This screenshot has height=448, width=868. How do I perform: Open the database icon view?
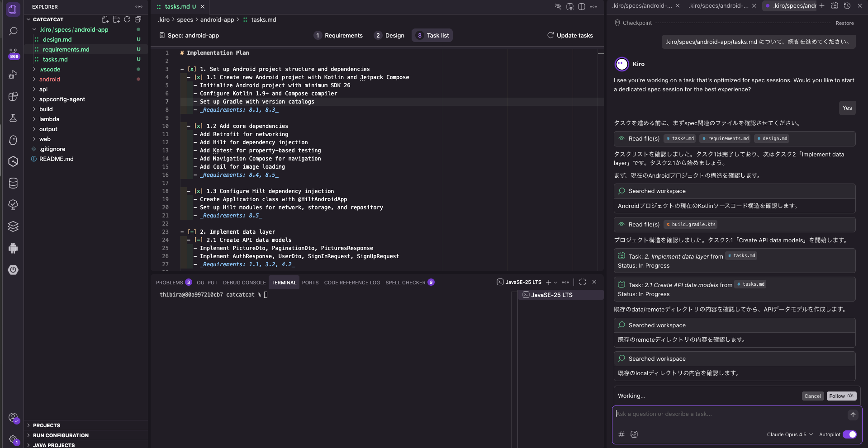click(13, 183)
